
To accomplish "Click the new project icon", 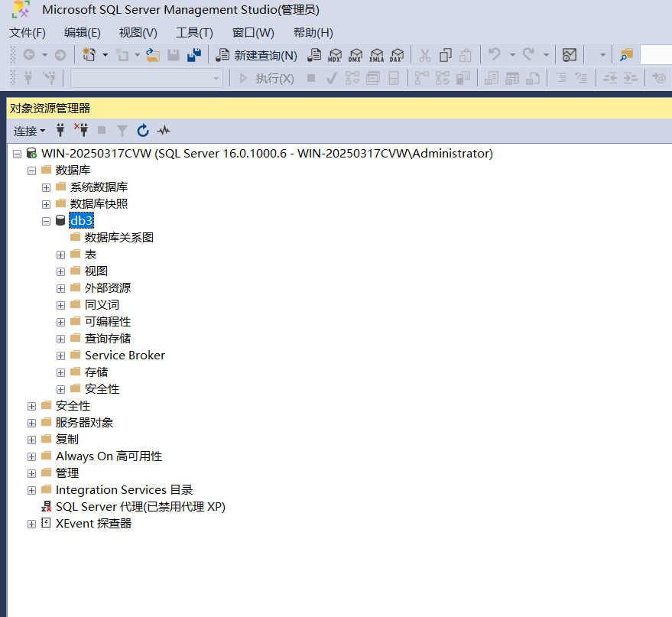I will click(x=89, y=55).
